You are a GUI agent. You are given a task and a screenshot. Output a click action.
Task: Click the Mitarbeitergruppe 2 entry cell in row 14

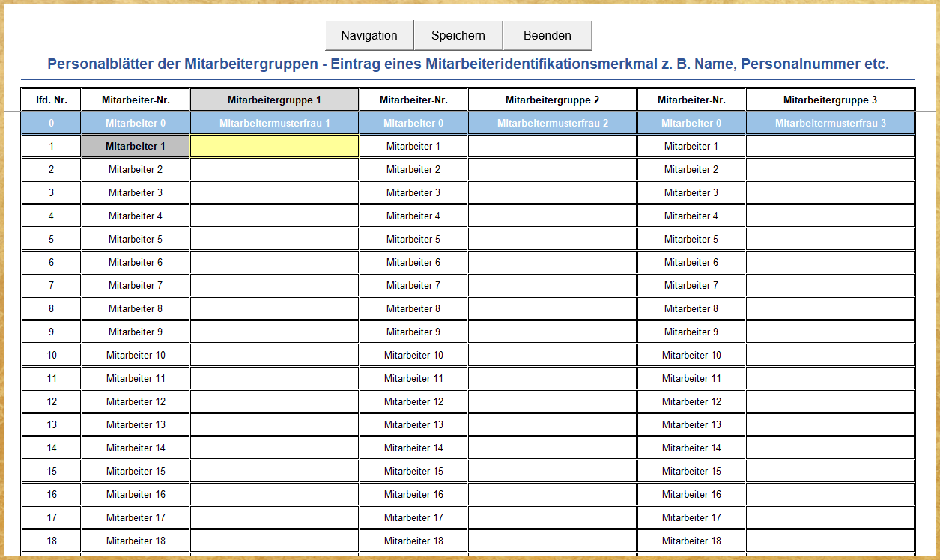tap(552, 448)
